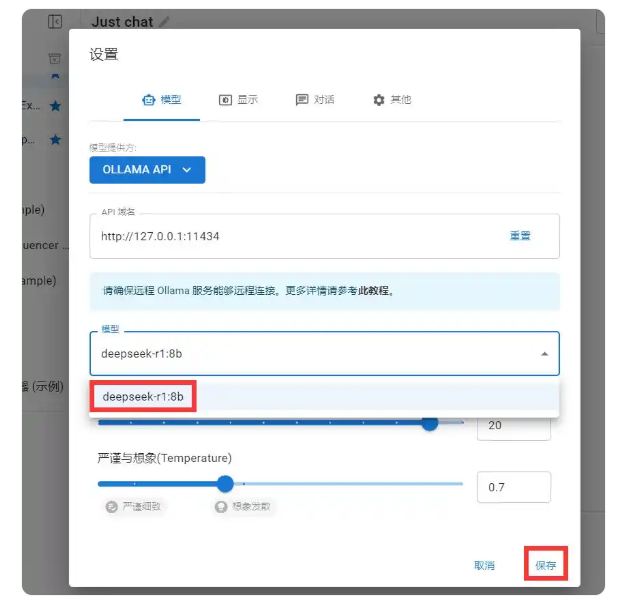Click the archive icon in the sidebar
Viewport: 618px width, 606px height.
click(54, 59)
